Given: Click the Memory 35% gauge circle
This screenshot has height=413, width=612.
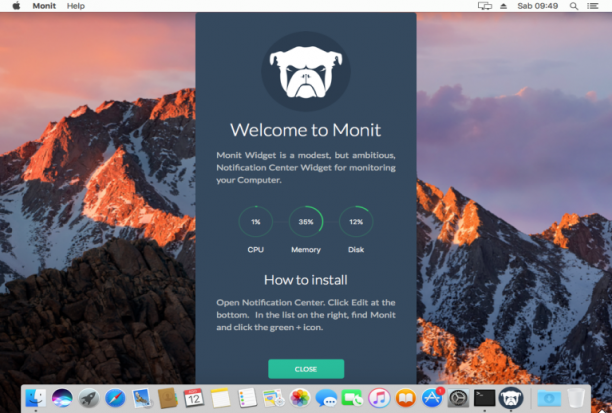Looking at the screenshot, I should tap(306, 222).
